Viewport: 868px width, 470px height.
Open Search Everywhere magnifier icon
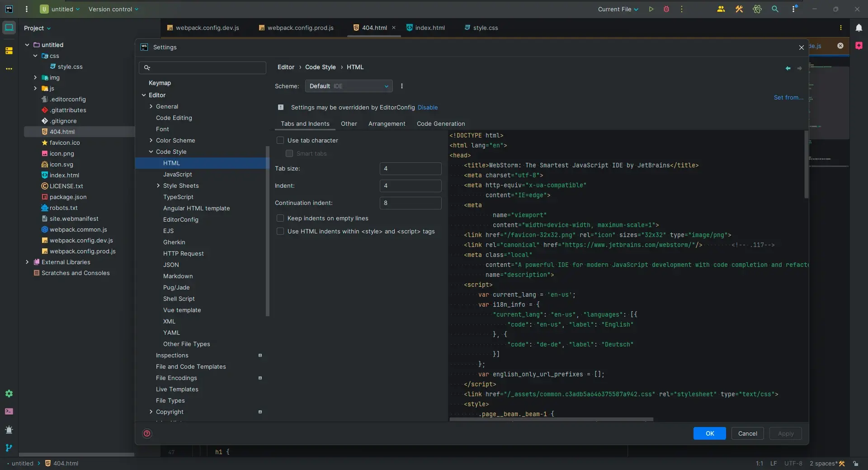tap(775, 9)
